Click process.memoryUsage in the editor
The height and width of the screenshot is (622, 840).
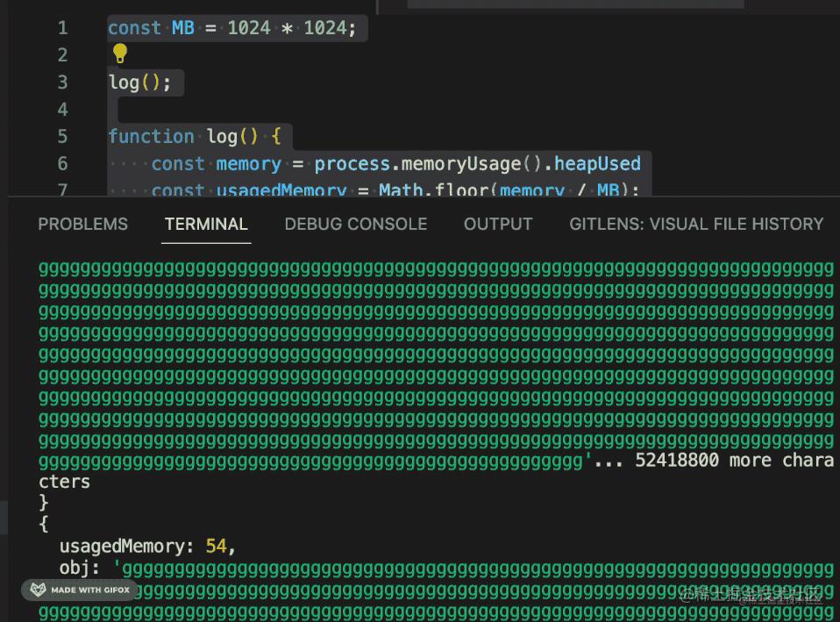(395, 163)
